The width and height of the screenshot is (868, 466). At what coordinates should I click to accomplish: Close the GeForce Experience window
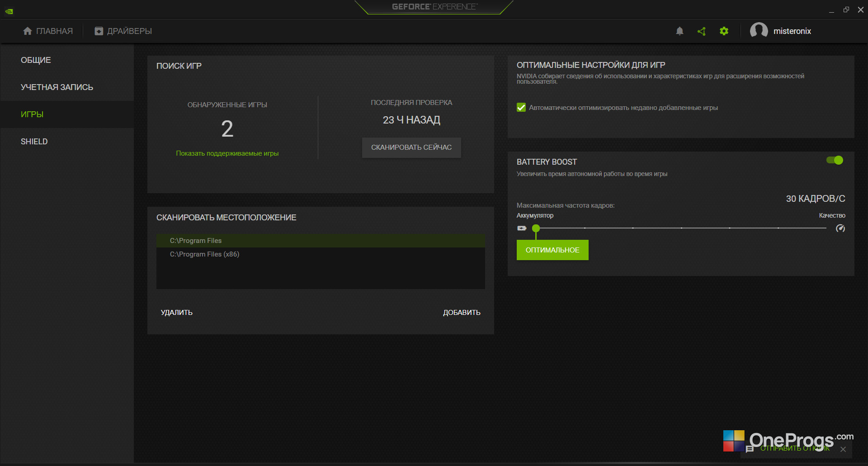(x=861, y=10)
